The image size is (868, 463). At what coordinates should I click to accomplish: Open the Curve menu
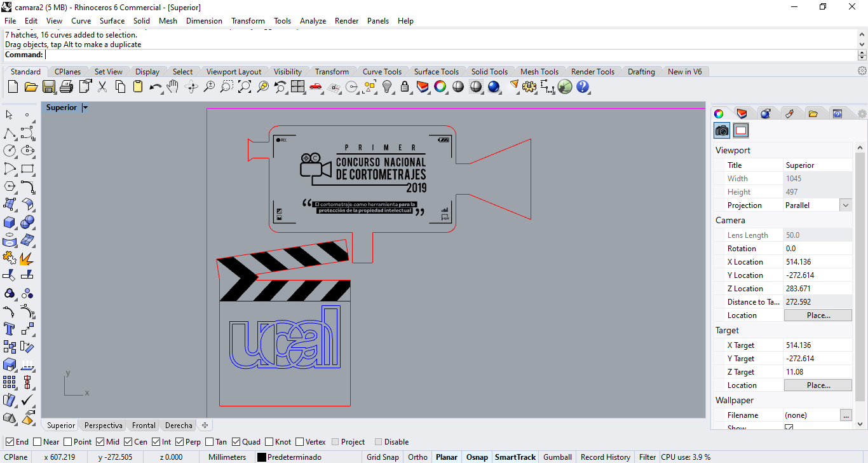coord(81,21)
